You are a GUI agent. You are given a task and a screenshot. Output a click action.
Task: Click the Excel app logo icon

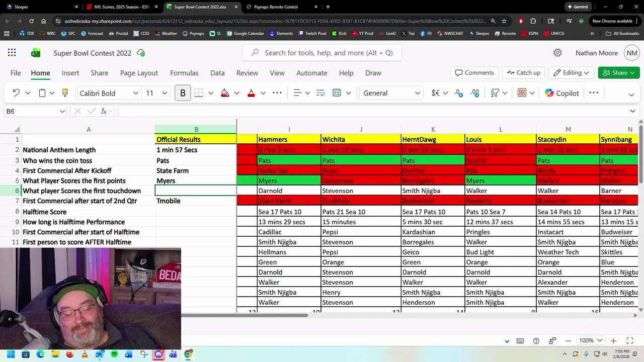tap(36, 53)
